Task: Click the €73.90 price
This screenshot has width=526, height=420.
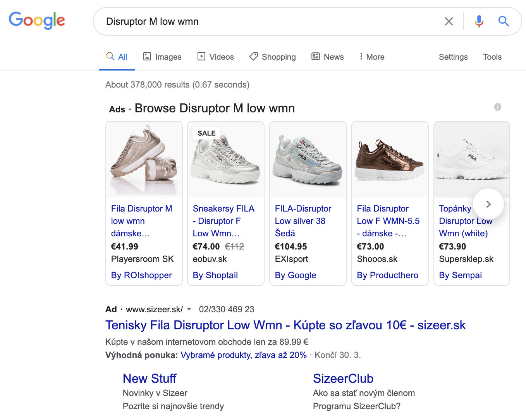Action: (452, 246)
